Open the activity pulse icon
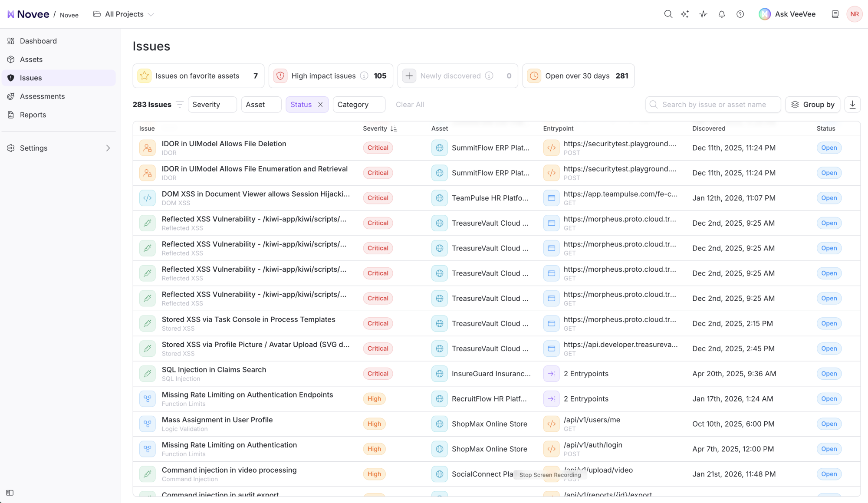This screenshot has height=503, width=868. tap(704, 14)
